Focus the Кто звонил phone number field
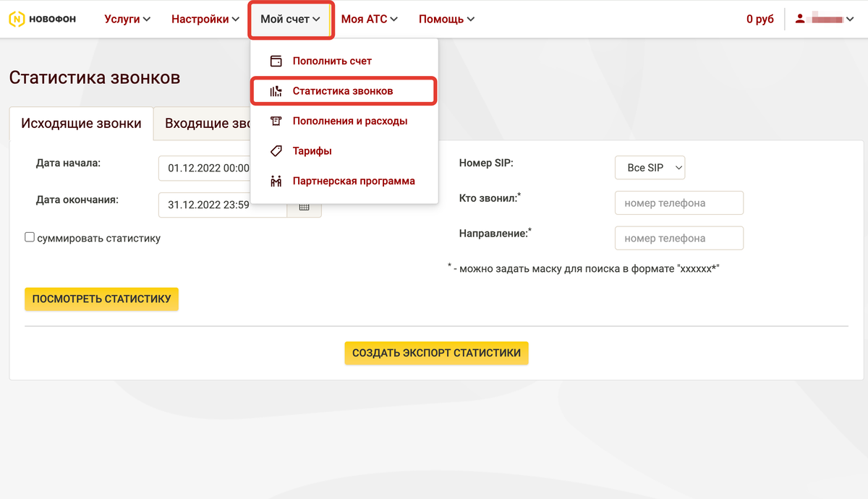This screenshot has width=868, height=499. point(679,203)
